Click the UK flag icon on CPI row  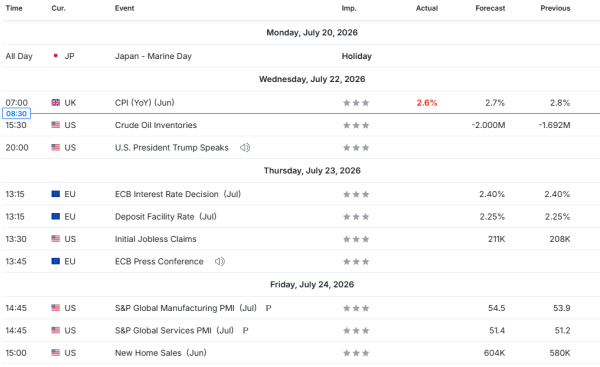tap(55, 103)
